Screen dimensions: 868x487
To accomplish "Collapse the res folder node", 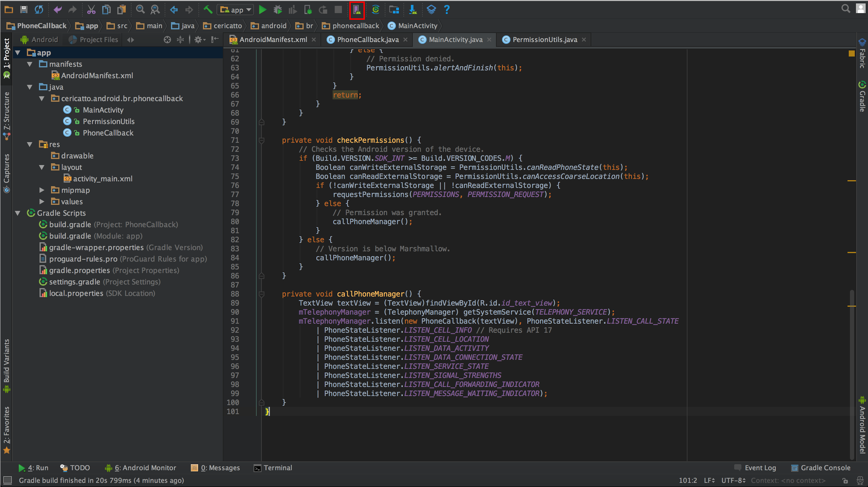I will coord(30,144).
